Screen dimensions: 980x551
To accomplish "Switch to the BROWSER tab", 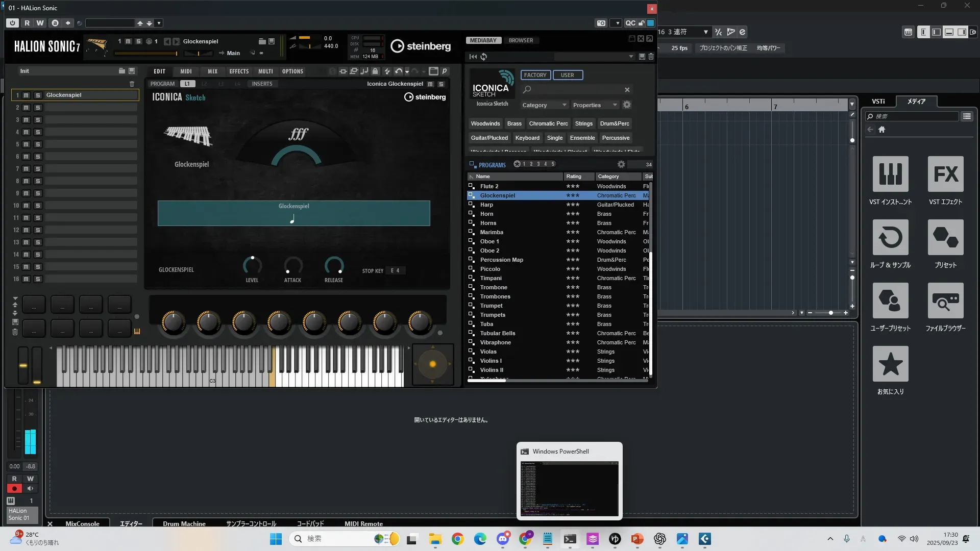I will point(521,40).
